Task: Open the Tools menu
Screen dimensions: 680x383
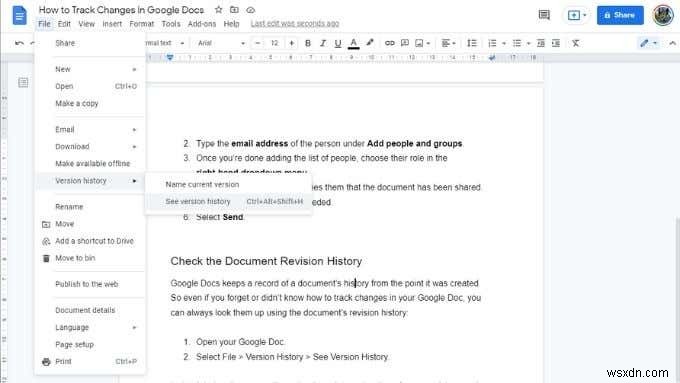Action: tap(171, 24)
